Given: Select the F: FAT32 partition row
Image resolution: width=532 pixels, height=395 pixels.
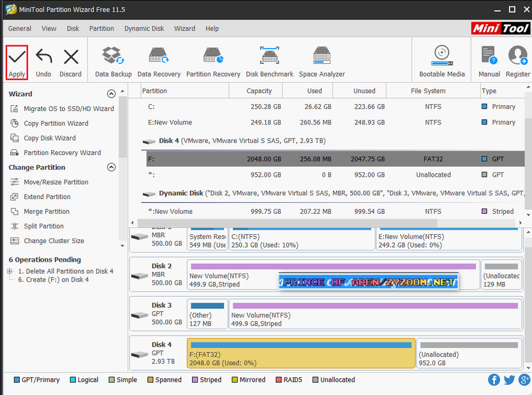Looking at the screenshot, I should click(336, 159).
